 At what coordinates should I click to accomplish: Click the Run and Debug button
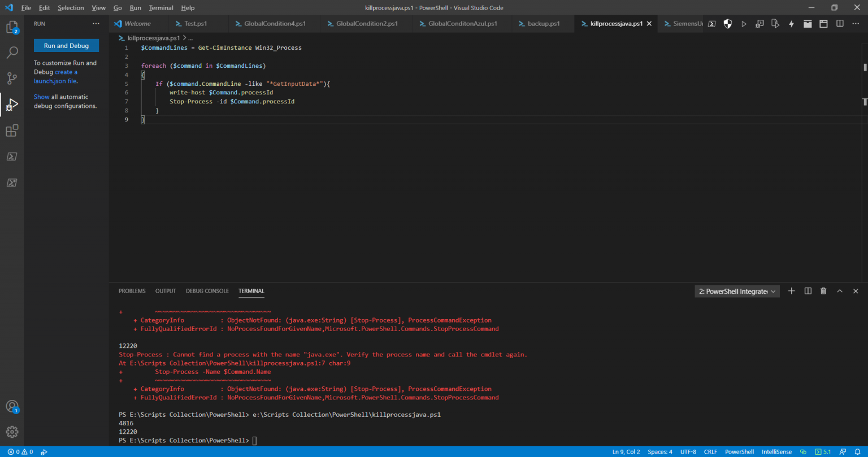[x=66, y=45]
